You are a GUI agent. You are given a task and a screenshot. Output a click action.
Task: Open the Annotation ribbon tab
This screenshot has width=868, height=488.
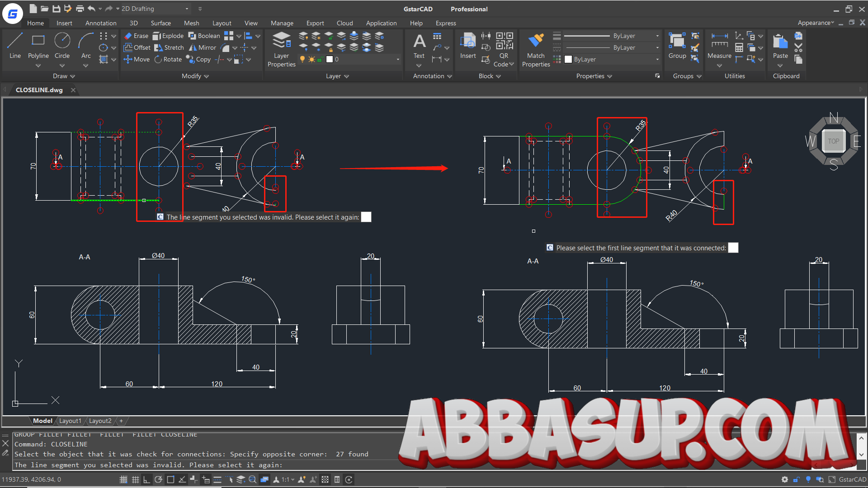pyautogui.click(x=101, y=23)
